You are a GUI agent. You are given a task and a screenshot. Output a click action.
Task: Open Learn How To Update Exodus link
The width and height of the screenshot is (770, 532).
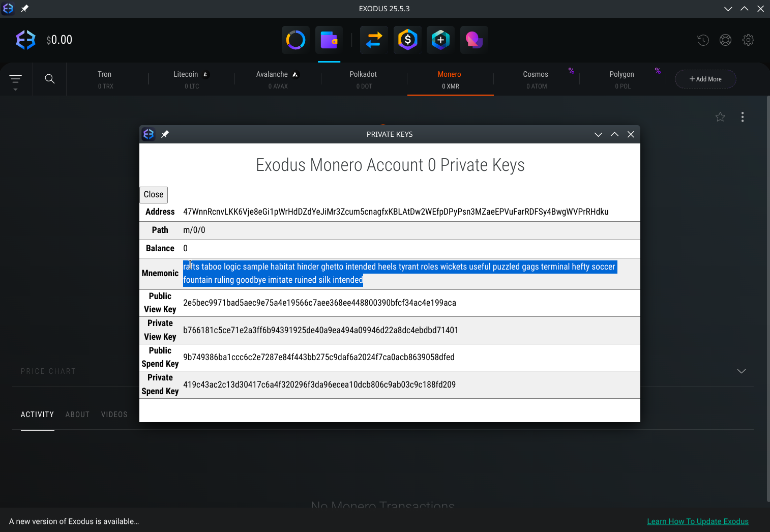click(697, 521)
